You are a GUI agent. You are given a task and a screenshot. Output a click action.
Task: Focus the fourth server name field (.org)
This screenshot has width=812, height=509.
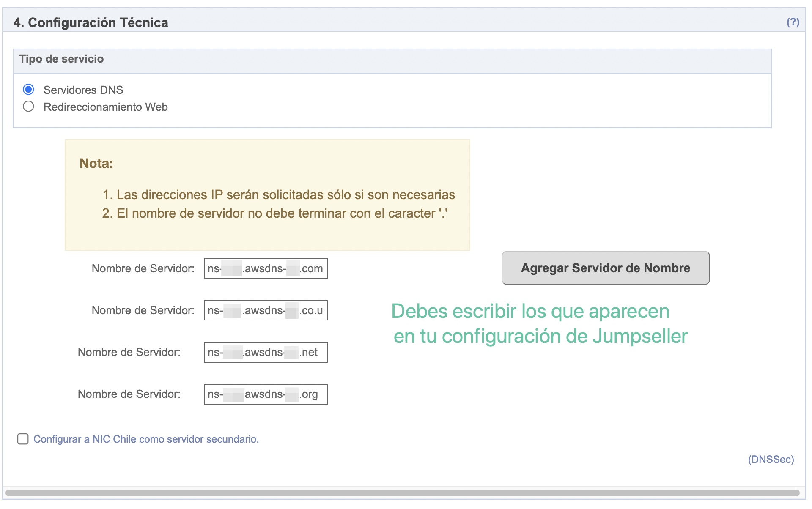pos(265,394)
